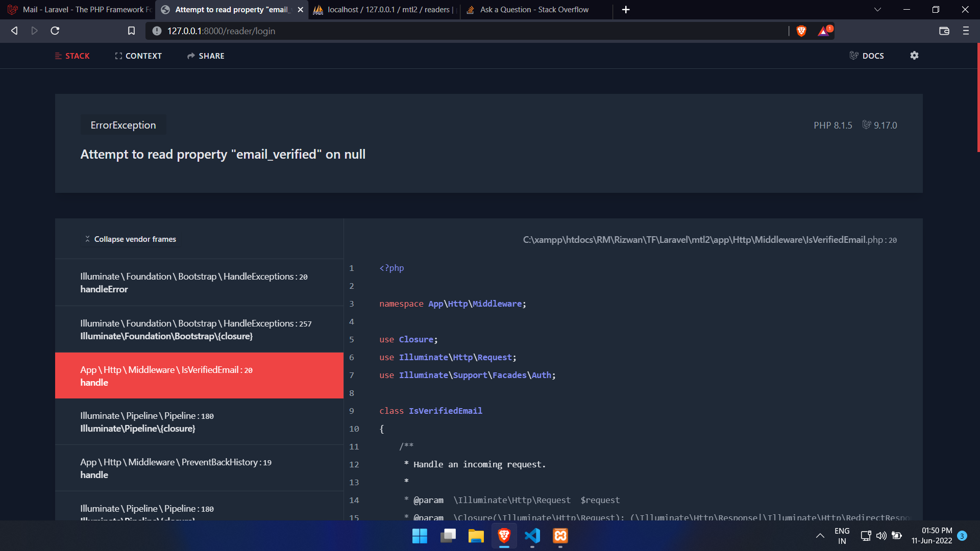Click the browser forward arrow
The width and height of the screenshot is (980, 551).
coord(34,31)
